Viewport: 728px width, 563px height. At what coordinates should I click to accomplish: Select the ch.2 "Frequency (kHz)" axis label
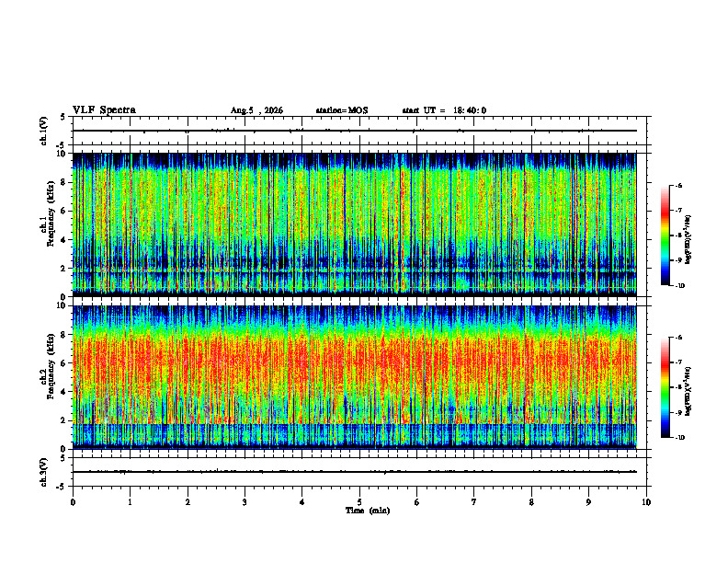coord(51,366)
